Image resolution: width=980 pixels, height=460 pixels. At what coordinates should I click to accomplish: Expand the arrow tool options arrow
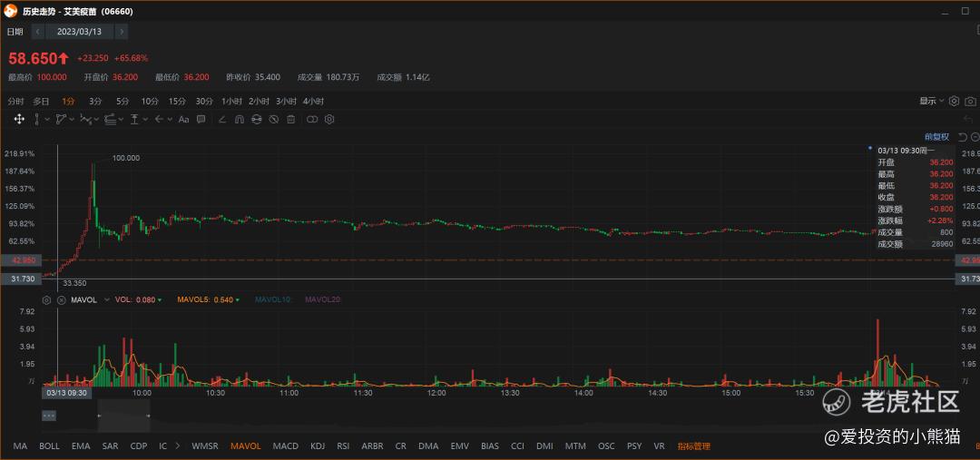point(170,120)
